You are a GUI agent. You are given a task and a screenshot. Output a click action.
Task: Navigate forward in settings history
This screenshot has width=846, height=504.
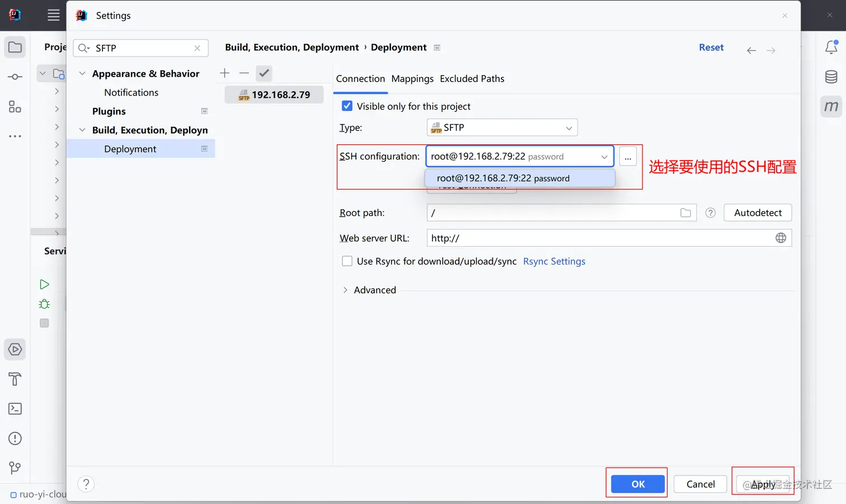771,50
